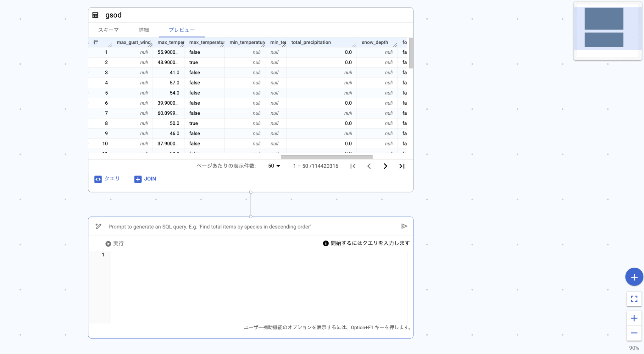
Task: Click the info icon beside the query hint
Action: 325,243
